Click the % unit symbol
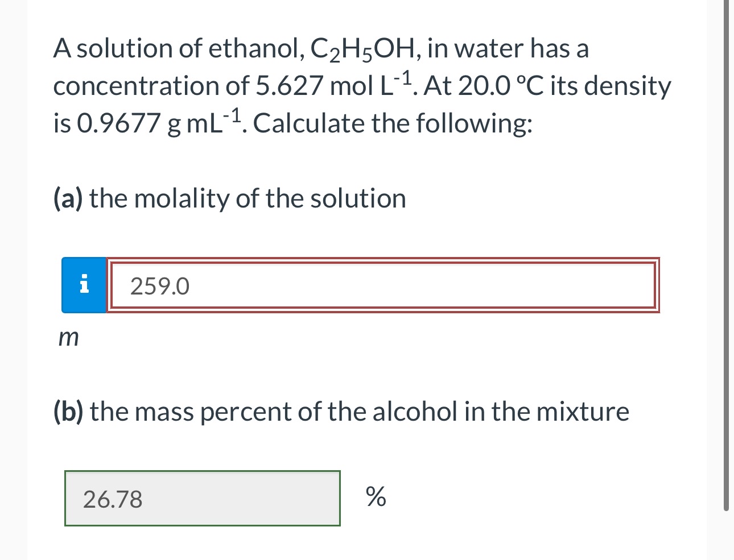734x560 pixels. pyautogui.click(x=376, y=497)
